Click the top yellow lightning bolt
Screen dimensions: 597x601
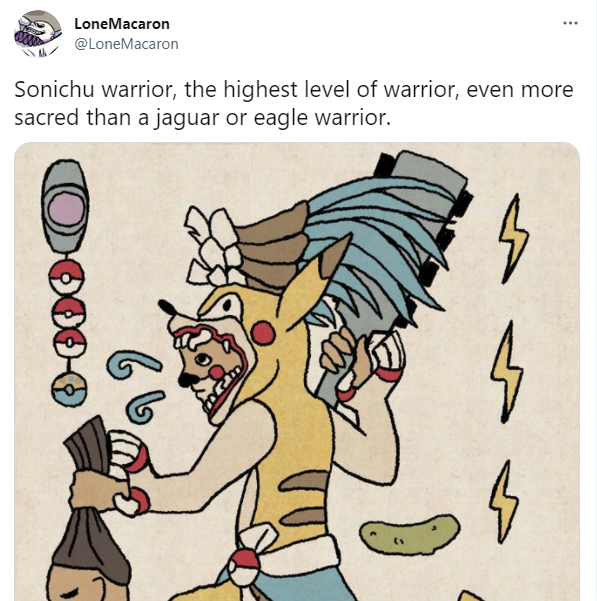coord(513,238)
